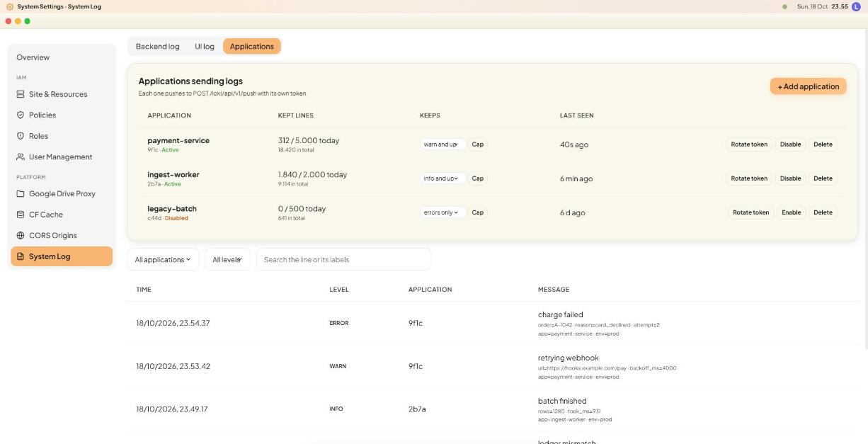Click the CF Cache database icon
The image size is (868, 444).
21,215
